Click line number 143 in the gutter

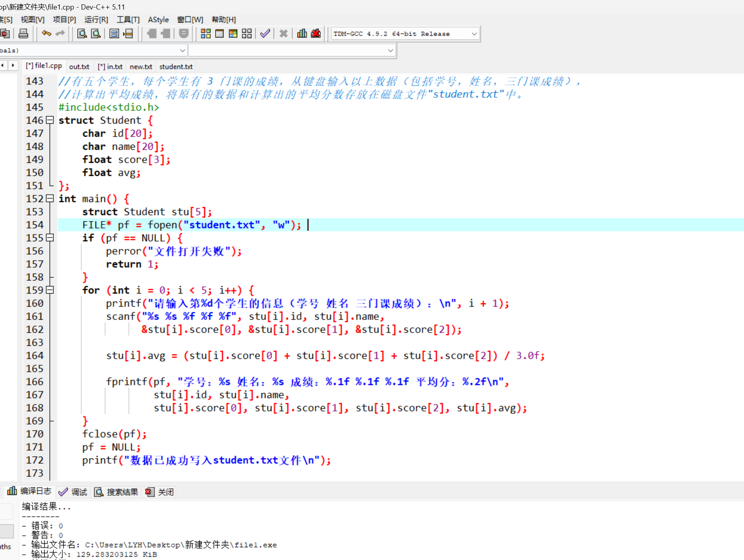point(35,81)
